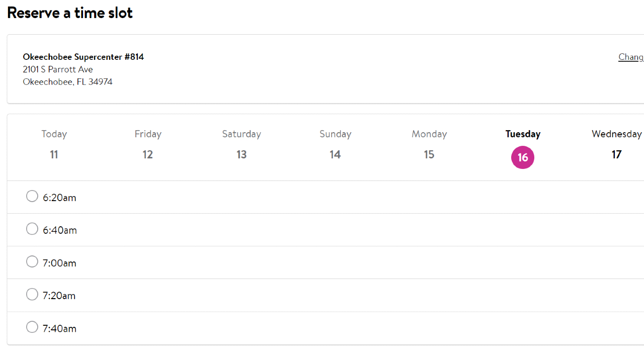Choose the 6:40am radio button circle

point(32,229)
